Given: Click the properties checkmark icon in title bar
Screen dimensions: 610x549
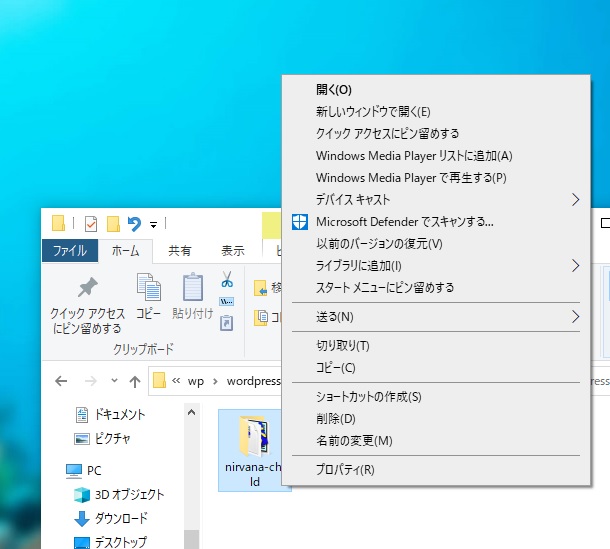Looking at the screenshot, I should (91, 224).
